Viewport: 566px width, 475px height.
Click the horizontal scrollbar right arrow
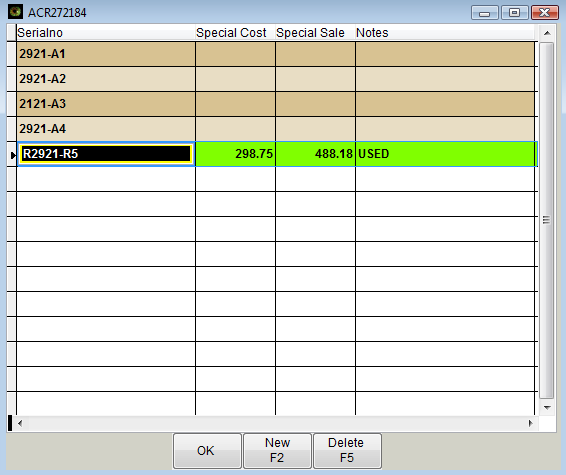[x=530, y=423]
